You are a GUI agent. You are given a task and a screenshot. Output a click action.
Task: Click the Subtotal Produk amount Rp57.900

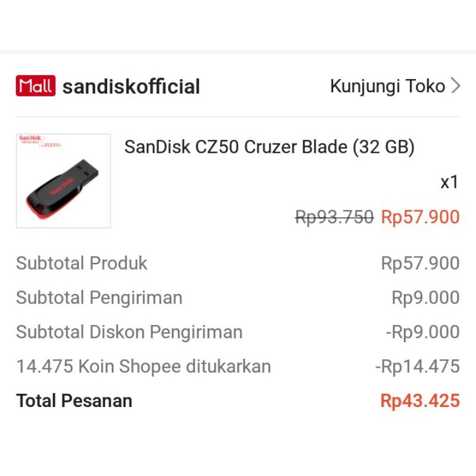coord(420,263)
